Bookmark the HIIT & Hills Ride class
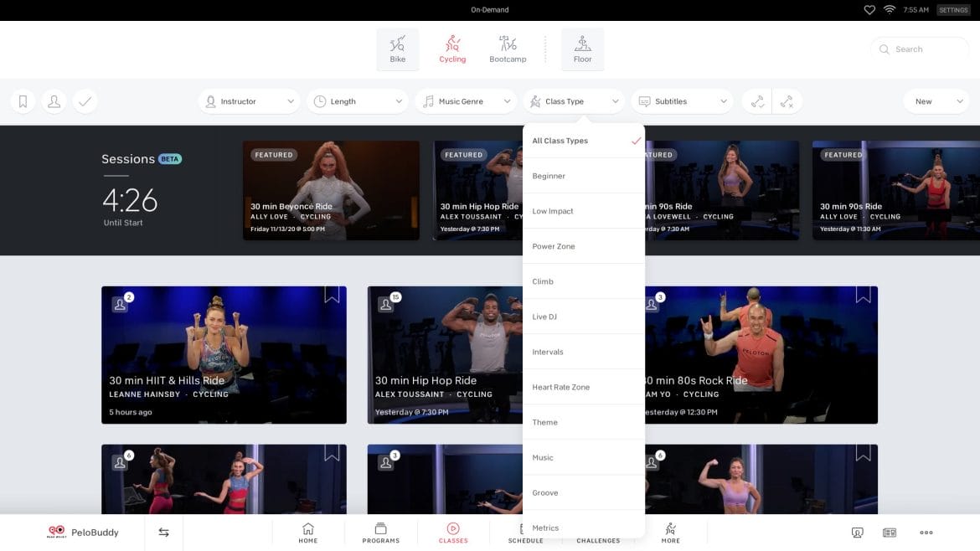The width and height of the screenshot is (980, 551). (332, 294)
